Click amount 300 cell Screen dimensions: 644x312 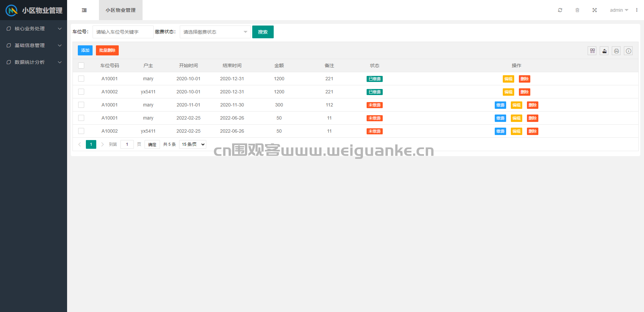pos(279,105)
